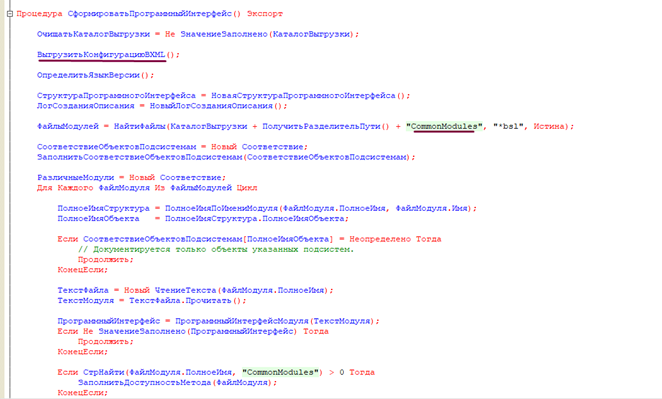This screenshot has height=399, width=662.
Task: Click ПолноеИмяПоИмениМодуля function call
Action: pyautogui.click(x=221, y=208)
